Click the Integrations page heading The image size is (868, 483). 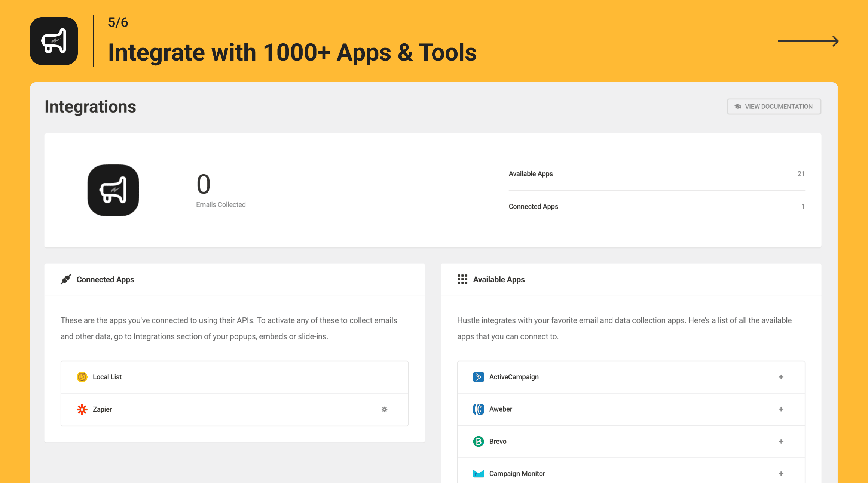[90, 107]
